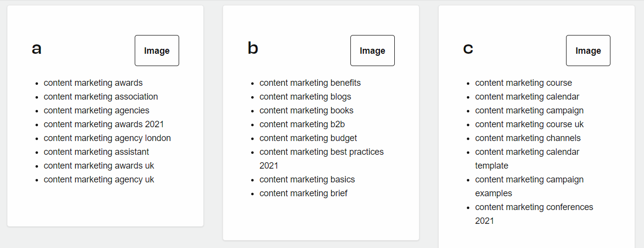
Task: Click the Image placeholder in card c
Action: 588,50
